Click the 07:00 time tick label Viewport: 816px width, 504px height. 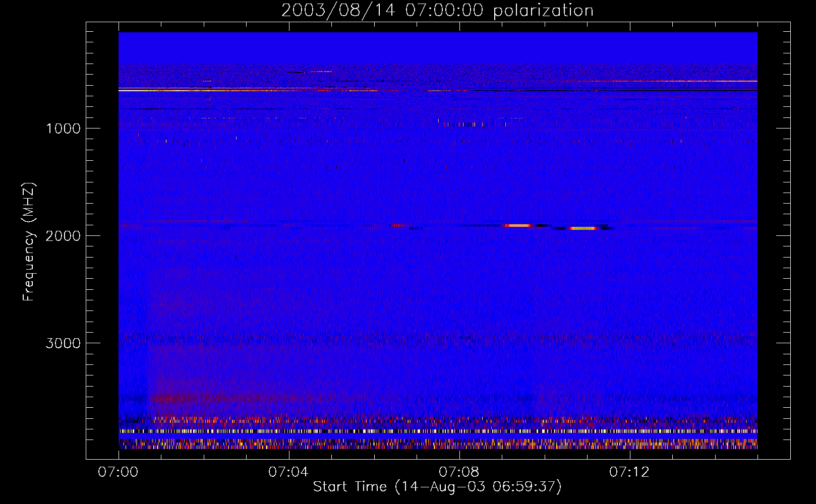tap(118, 472)
